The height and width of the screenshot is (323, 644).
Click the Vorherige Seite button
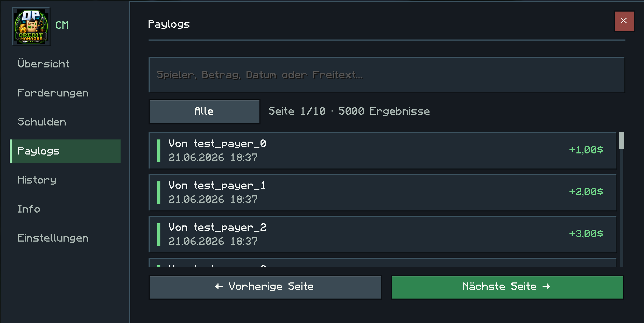[x=265, y=287]
